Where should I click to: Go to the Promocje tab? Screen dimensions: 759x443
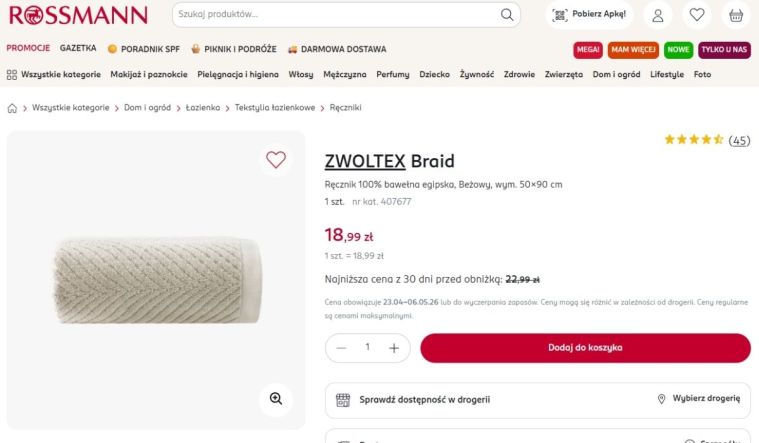28,48
